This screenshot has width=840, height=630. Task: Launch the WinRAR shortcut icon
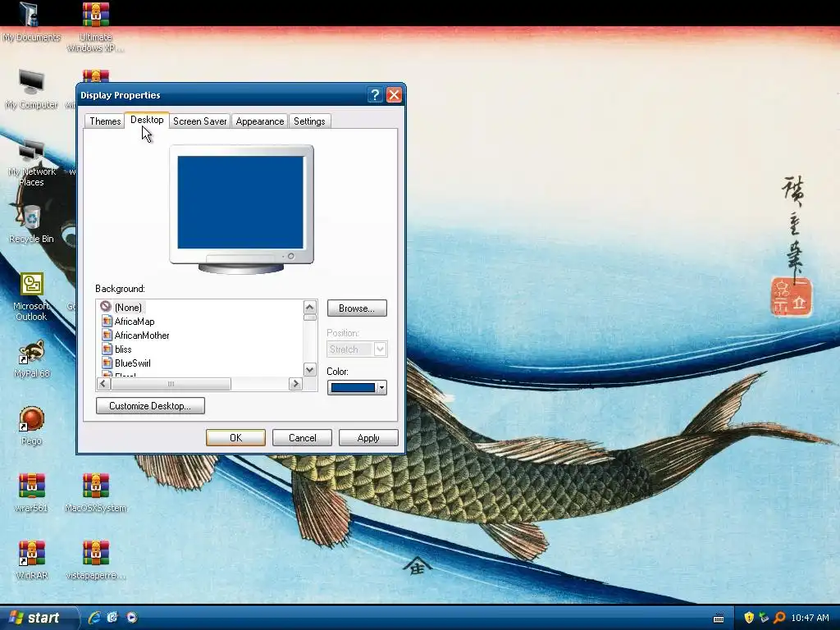click(x=31, y=560)
